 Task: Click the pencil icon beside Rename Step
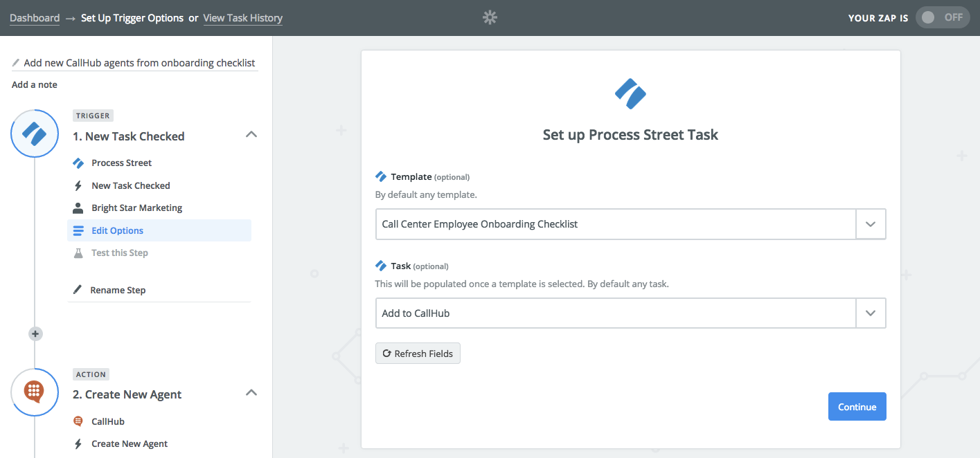78,290
